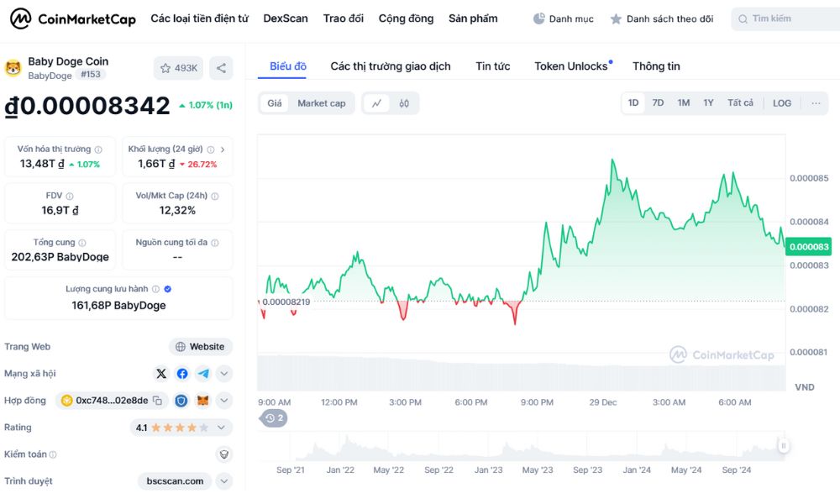This screenshot has height=504, width=840.
Task: Open Trao đổi menu
Action: 344,18
